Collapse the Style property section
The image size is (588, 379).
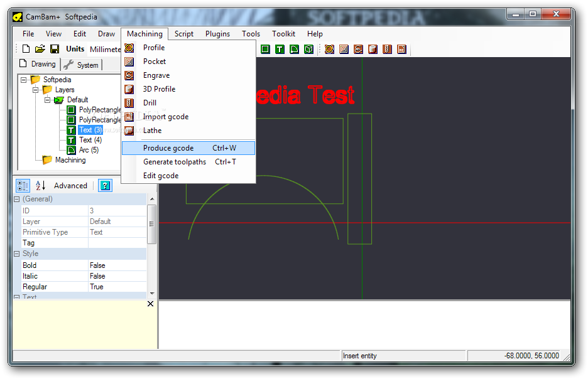(16, 254)
